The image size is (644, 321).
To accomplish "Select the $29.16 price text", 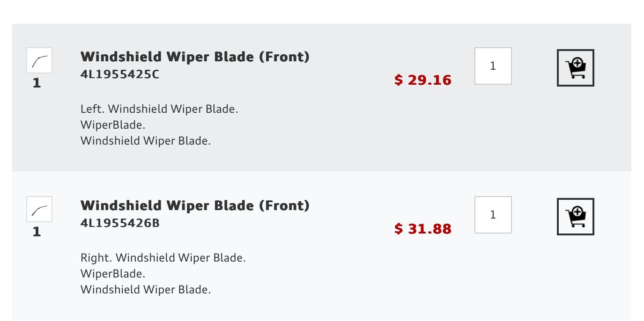I will tap(423, 80).
